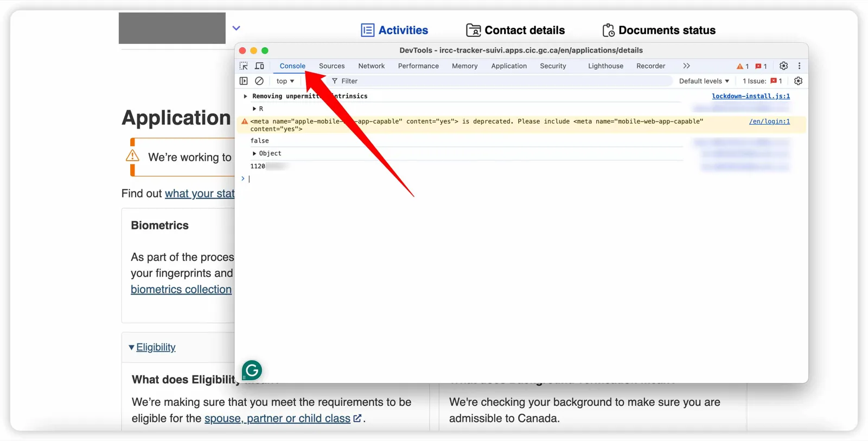This screenshot has height=441, width=868.
Task: Switch to the Console tab
Action: [x=292, y=66]
